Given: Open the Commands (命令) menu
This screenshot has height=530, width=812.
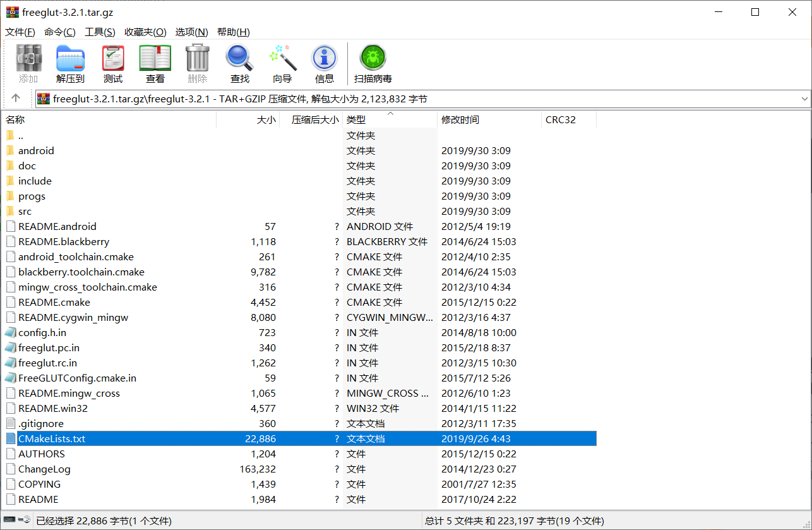Looking at the screenshot, I should [60, 32].
